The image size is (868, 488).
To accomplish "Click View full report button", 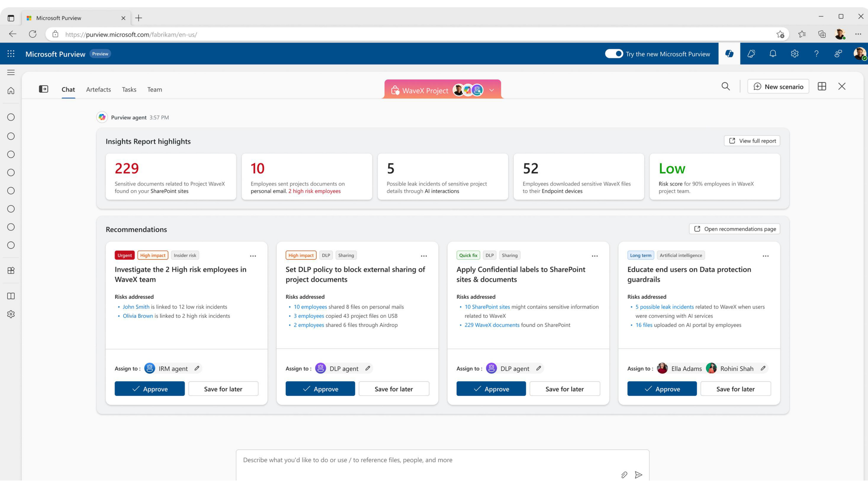I will click(752, 141).
